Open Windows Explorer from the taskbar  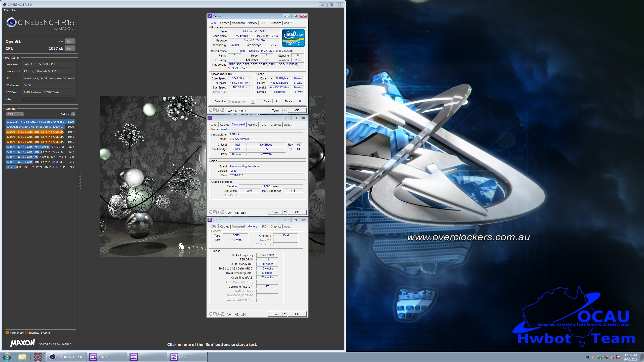tap(22, 357)
